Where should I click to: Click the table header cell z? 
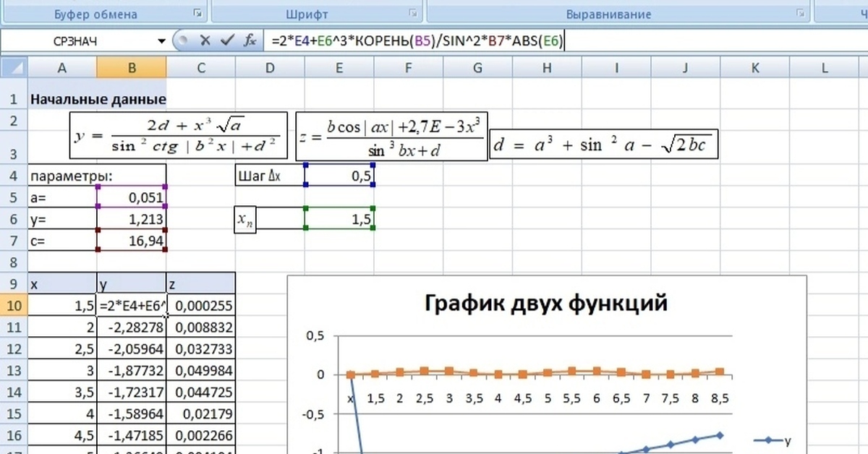pos(200,284)
